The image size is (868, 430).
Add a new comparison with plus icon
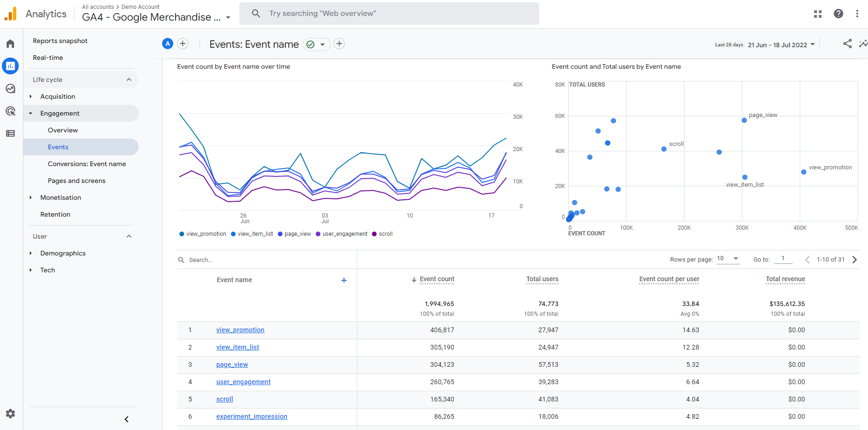pyautogui.click(x=183, y=44)
